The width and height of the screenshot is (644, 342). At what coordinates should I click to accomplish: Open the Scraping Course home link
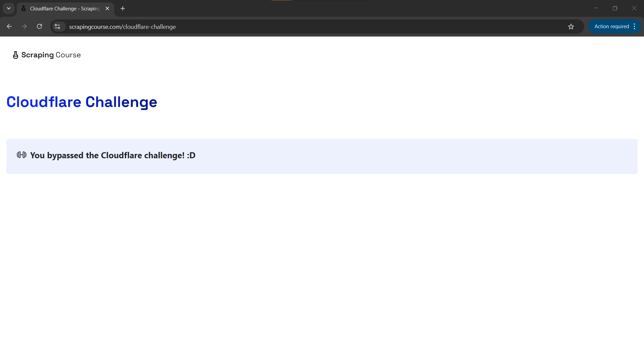pyautogui.click(x=47, y=55)
